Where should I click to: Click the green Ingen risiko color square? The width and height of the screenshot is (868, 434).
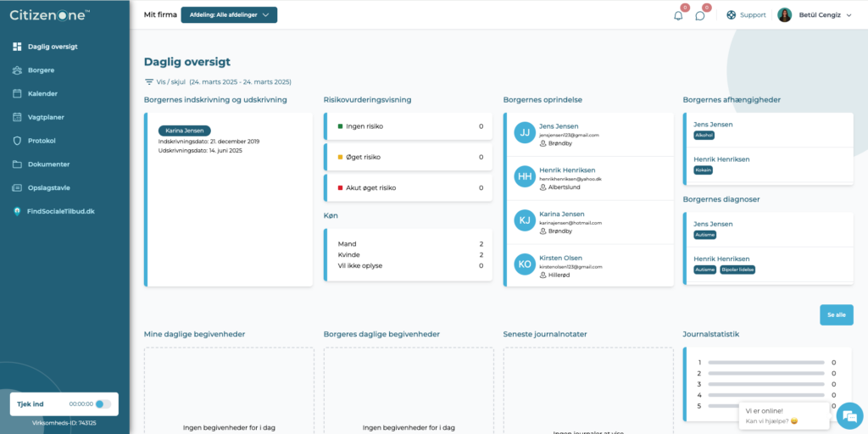coord(341,126)
